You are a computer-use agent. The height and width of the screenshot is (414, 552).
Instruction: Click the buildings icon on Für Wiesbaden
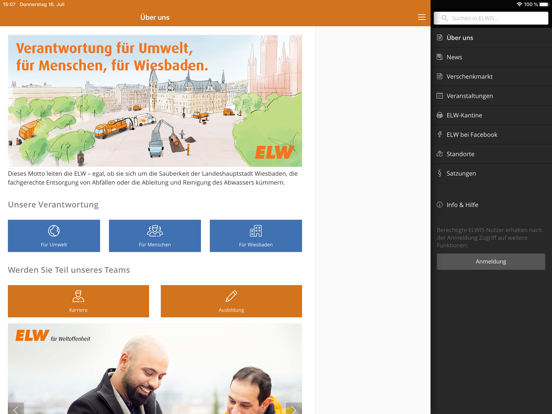[x=256, y=231]
